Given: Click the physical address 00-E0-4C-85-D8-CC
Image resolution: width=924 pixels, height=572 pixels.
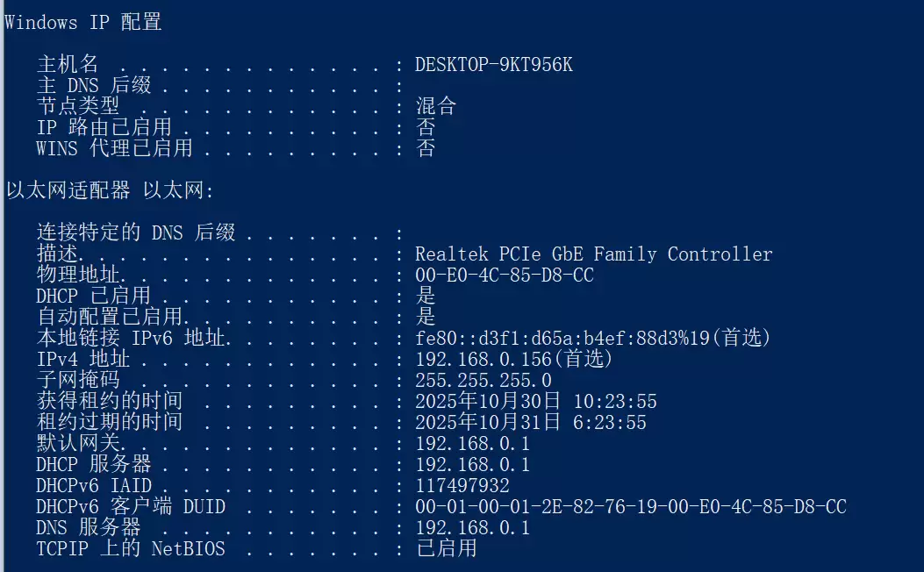Looking at the screenshot, I should [x=504, y=275].
